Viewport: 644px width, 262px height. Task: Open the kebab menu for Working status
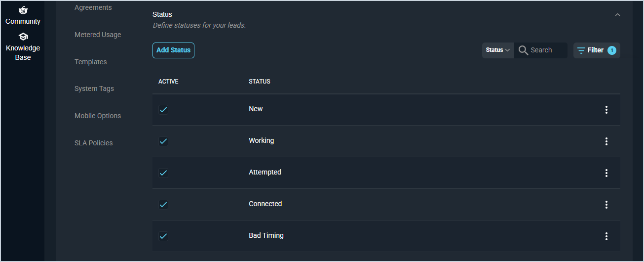[x=606, y=141]
